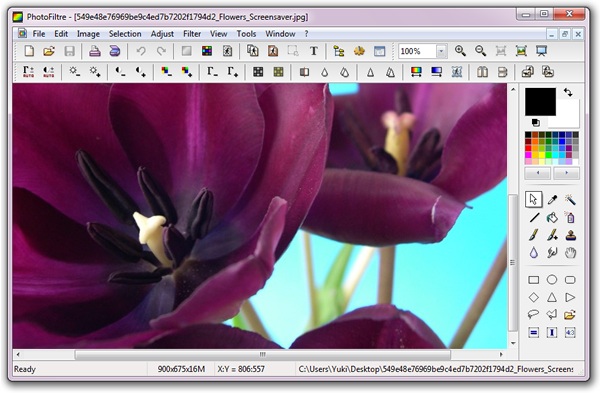Select the Selection arrow tool
Viewport: 600px width, 393px height.
point(533,199)
